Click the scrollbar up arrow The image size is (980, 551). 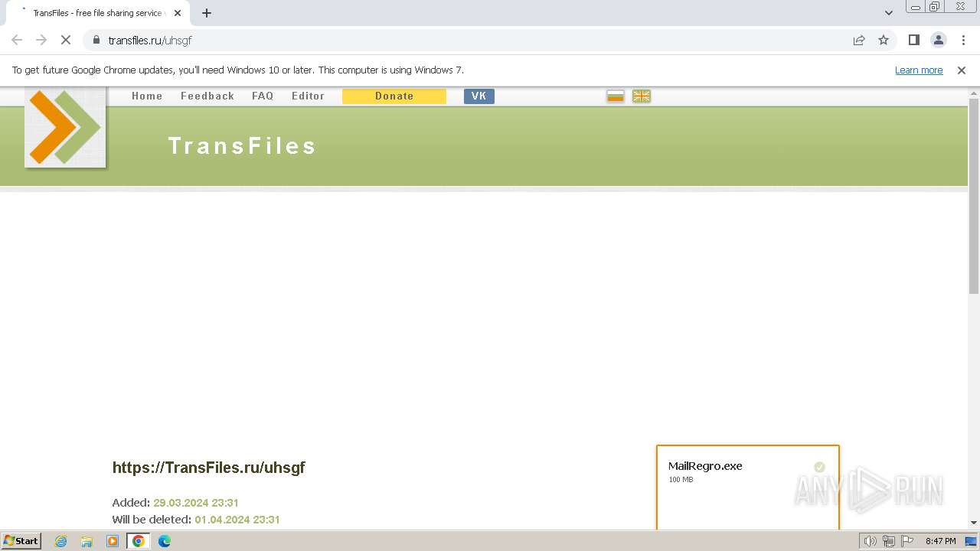[974, 93]
